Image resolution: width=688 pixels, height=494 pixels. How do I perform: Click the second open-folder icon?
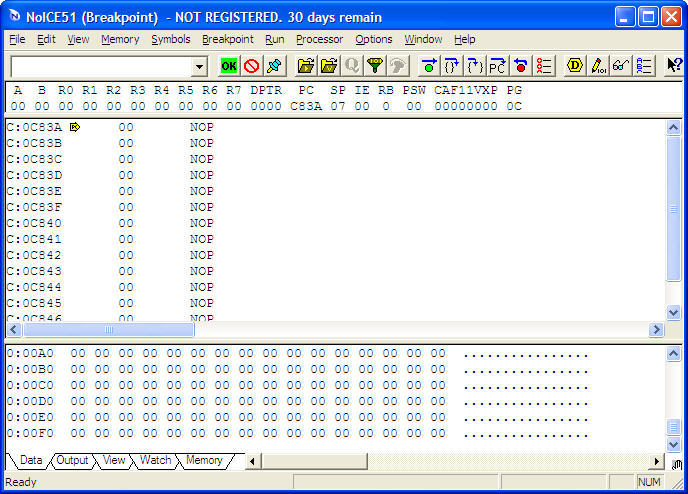point(329,66)
